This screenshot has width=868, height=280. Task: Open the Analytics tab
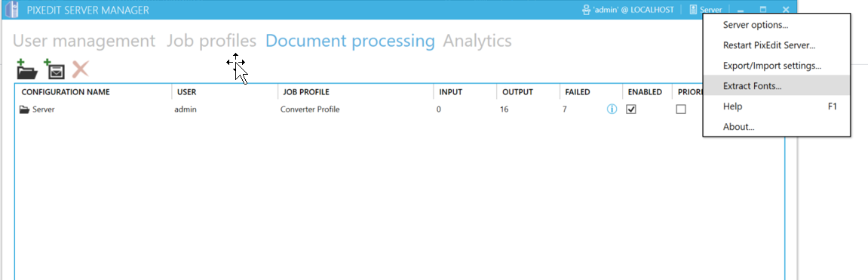(477, 41)
